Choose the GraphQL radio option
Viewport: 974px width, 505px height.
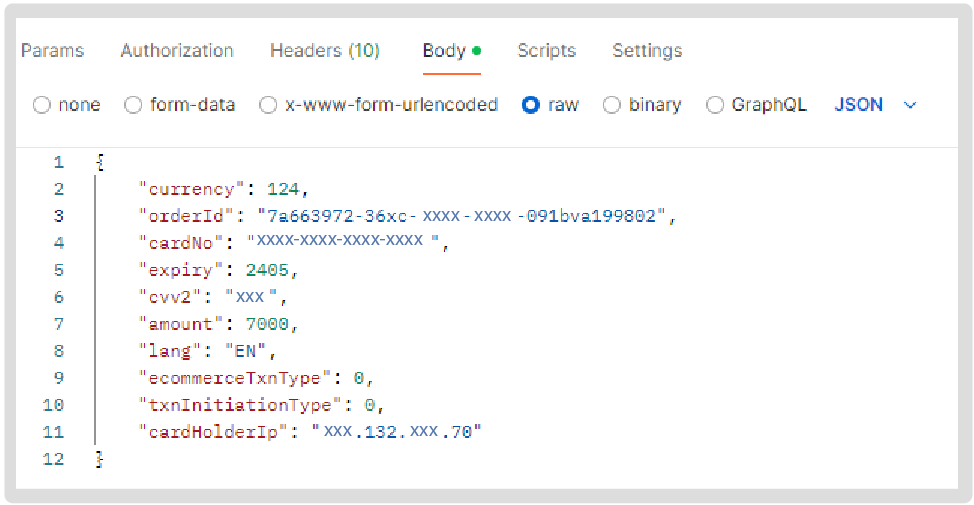tap(715, 105)
